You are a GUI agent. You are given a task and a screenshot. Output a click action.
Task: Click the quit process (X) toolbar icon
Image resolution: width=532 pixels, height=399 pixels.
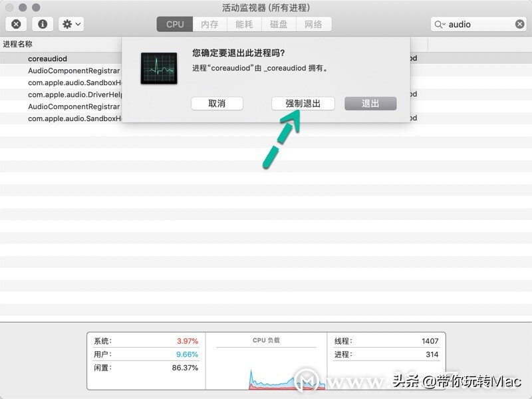point(16,24)
